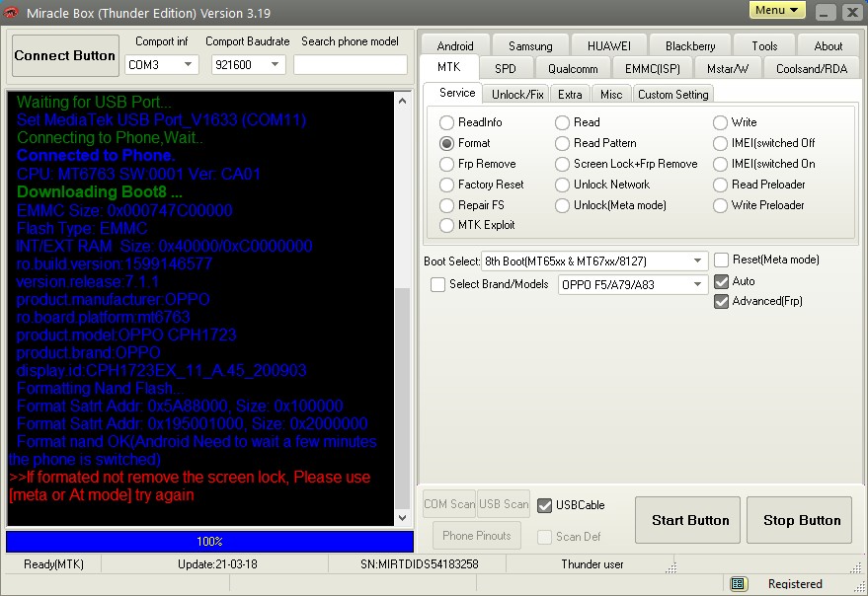The image size is (868, 596).
Task: Switch to the HUAWEI tab
Action: pyautogui.click(x=609, y=45)
